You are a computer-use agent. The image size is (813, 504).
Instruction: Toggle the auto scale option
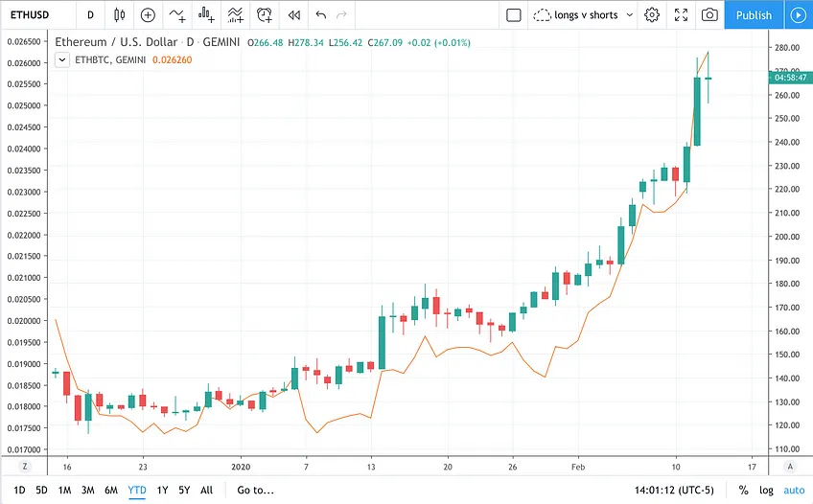click(794, 490)
